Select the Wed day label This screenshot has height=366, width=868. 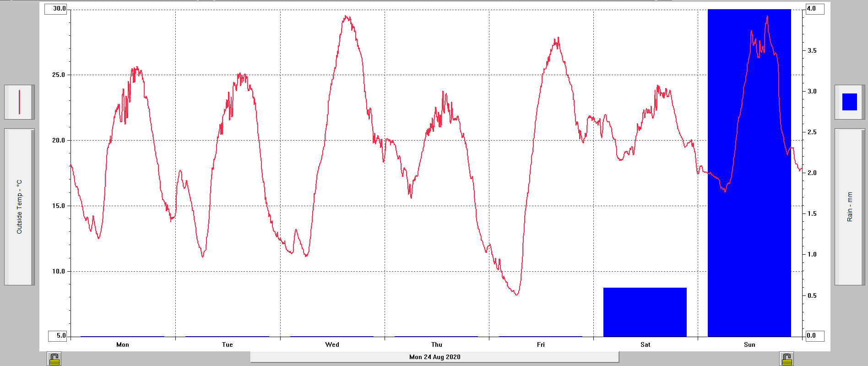pos(332,344)
